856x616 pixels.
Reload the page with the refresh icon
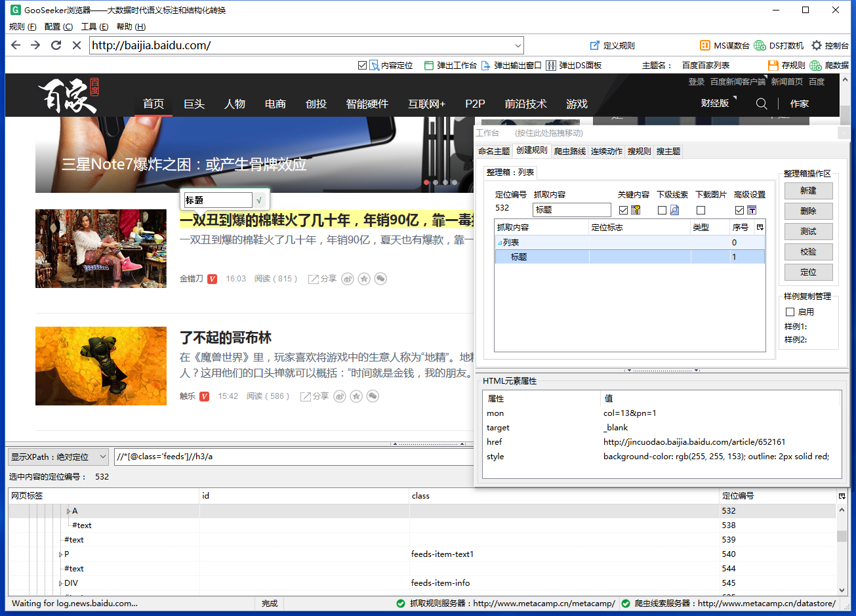[56, 45]
